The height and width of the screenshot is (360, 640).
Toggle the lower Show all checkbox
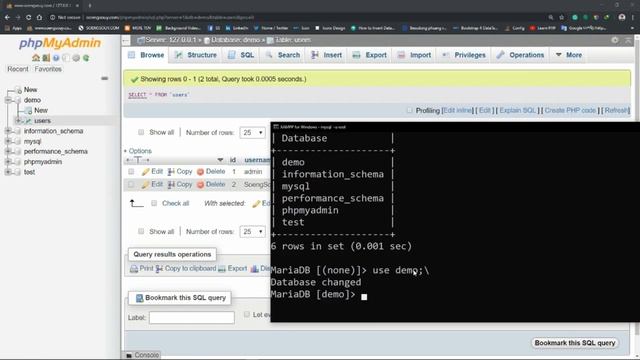(141, 231)
